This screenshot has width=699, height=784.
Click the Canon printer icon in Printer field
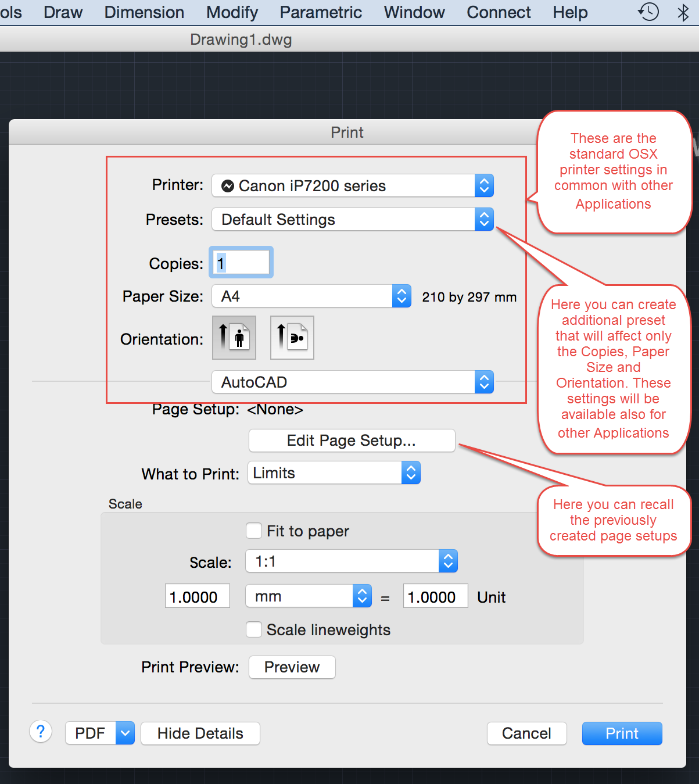click(x=228, y=185)
